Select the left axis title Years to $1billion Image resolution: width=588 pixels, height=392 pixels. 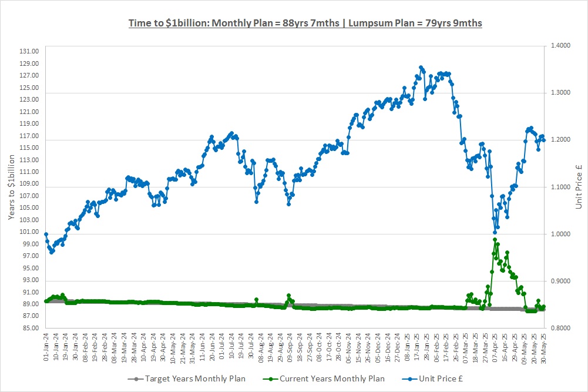(12, 186)
